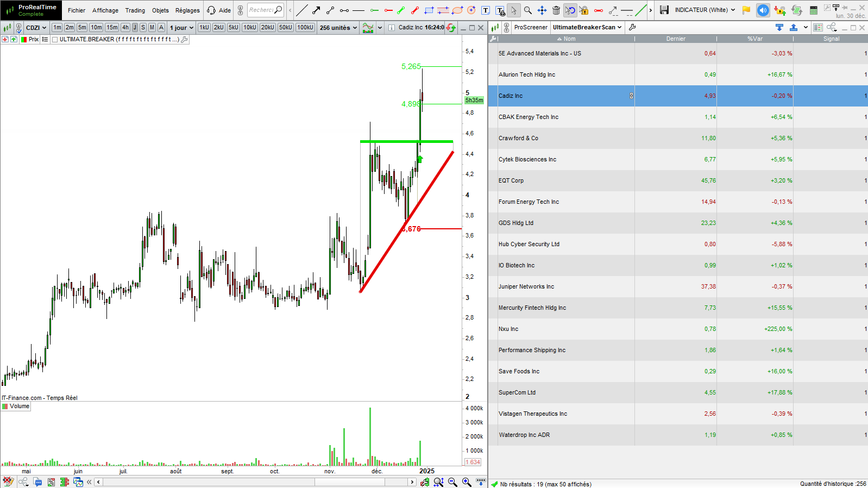Open the Affichage menu
Screen dimensions: 868x488
105,10
